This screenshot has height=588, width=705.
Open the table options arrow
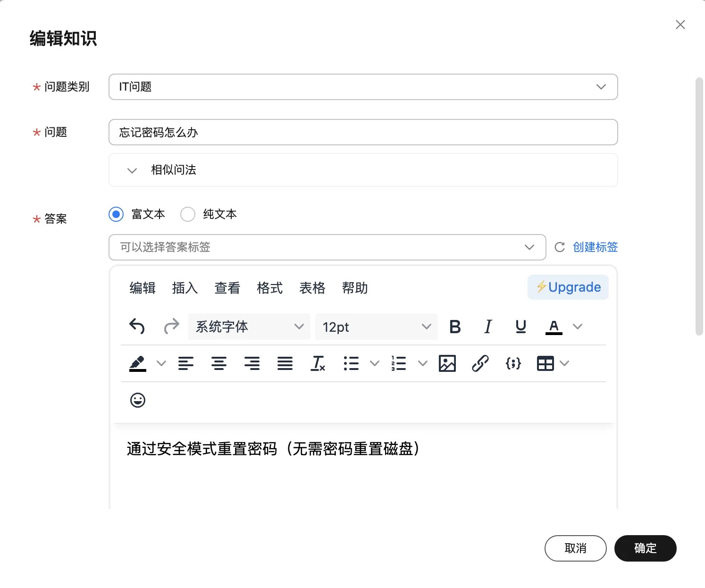point(564,363)
